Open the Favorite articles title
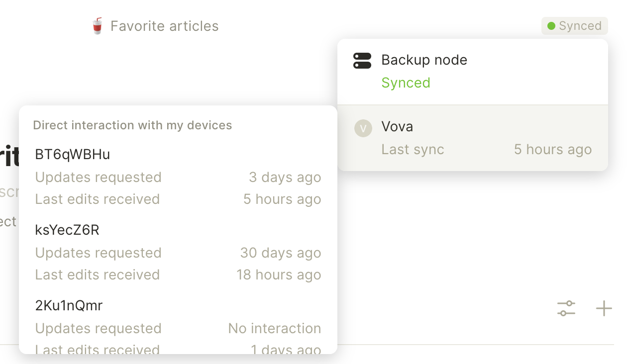The width and height of the screenshot is (627, 364). point(164,26)
